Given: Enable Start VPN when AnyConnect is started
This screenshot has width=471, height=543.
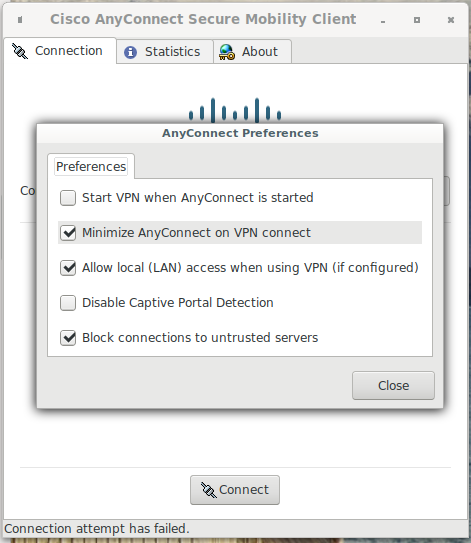Looking at the screenshot, I should (x=68, y=198).
